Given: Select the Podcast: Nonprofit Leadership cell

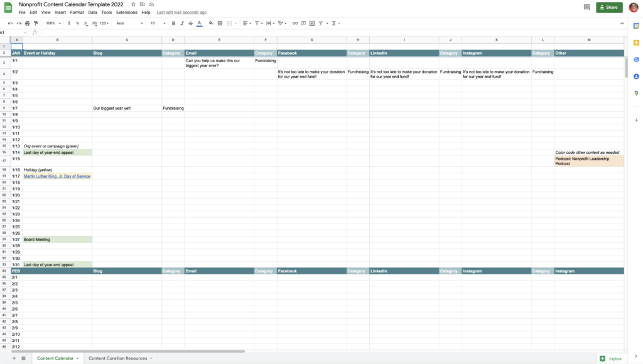Looking at the screenshot, I should pos(589,161).
